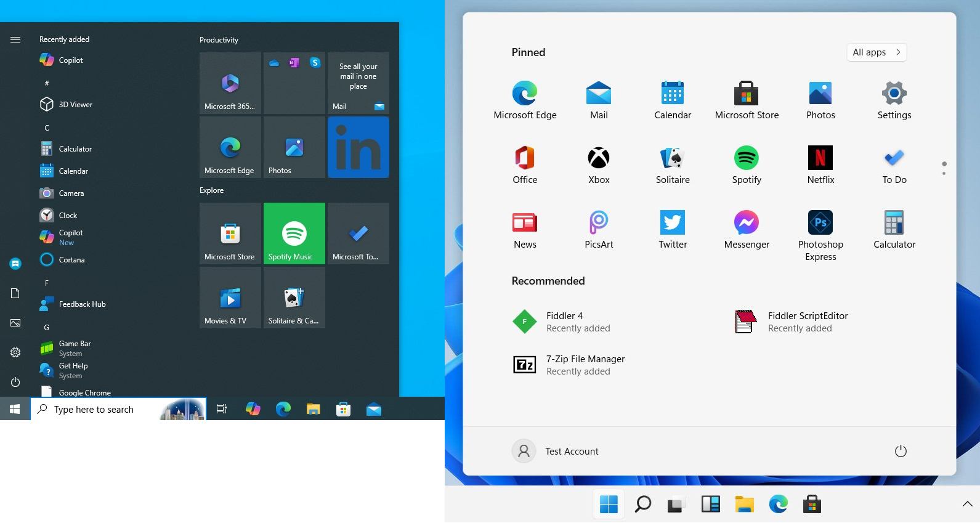Click the Movies & TV tile
The width and height of the screenshot is (980, 523).
click(230, 298)
